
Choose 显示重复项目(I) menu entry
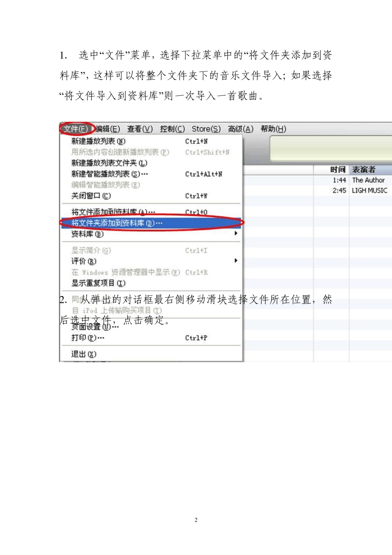(151, 283)
